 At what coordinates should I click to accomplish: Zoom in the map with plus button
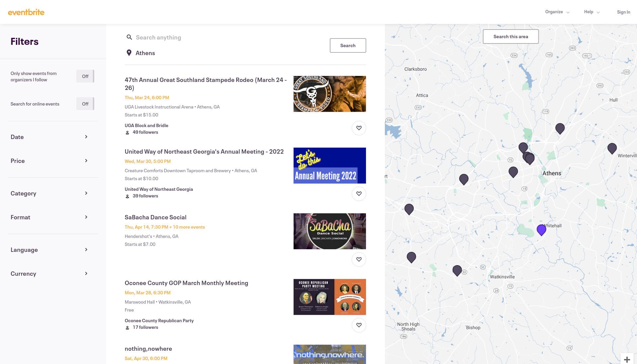click(627, 359)
